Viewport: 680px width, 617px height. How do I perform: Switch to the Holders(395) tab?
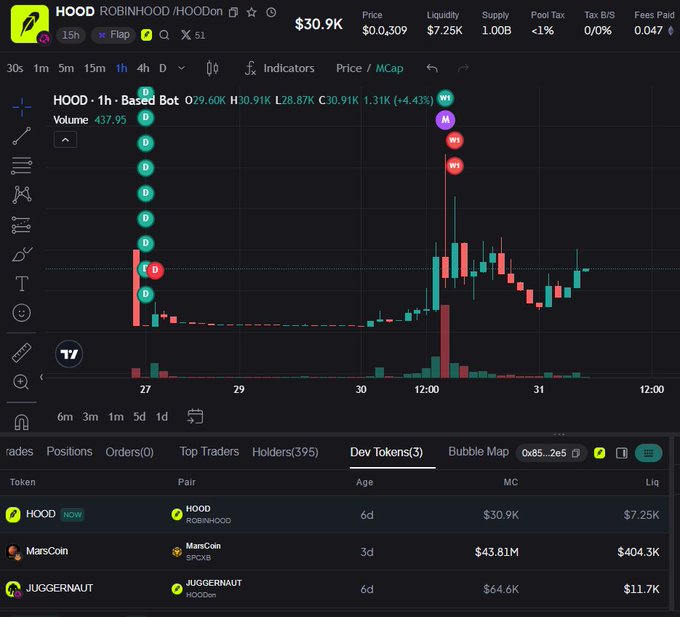(x=285, y=452)
